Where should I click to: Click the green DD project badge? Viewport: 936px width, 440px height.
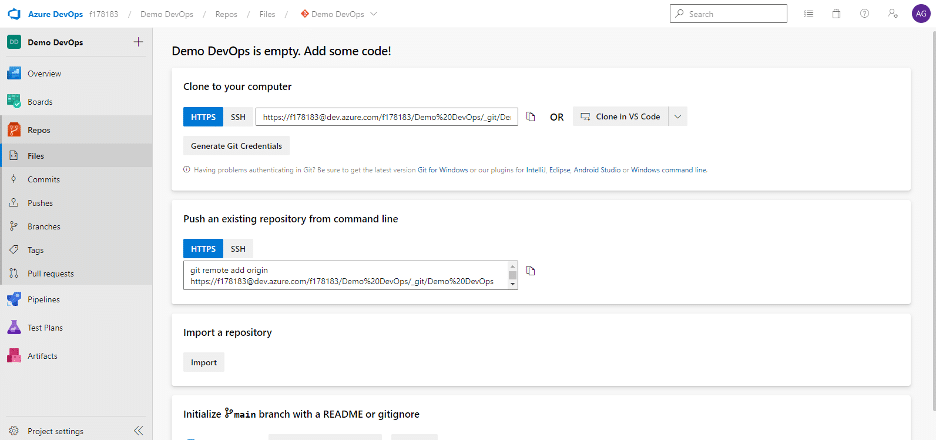(x=14, y=42)
